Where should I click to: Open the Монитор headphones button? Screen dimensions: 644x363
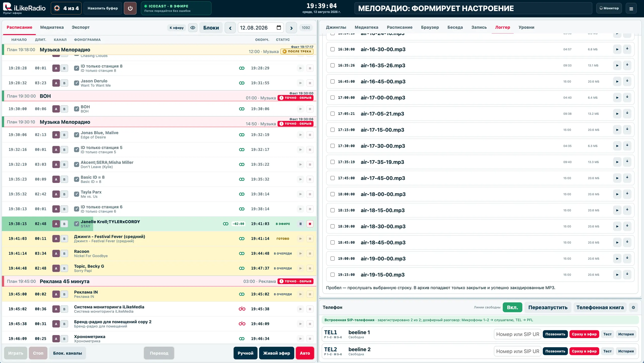click(609, 8)
